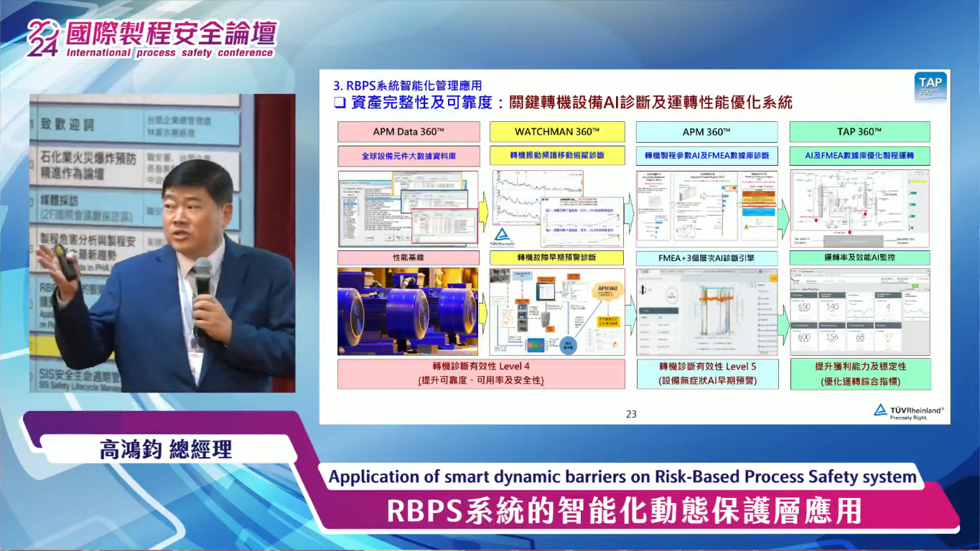980x551 pixels.
Task: Click '運轉率及效能AI監控' label
Action: coord(859,258)
